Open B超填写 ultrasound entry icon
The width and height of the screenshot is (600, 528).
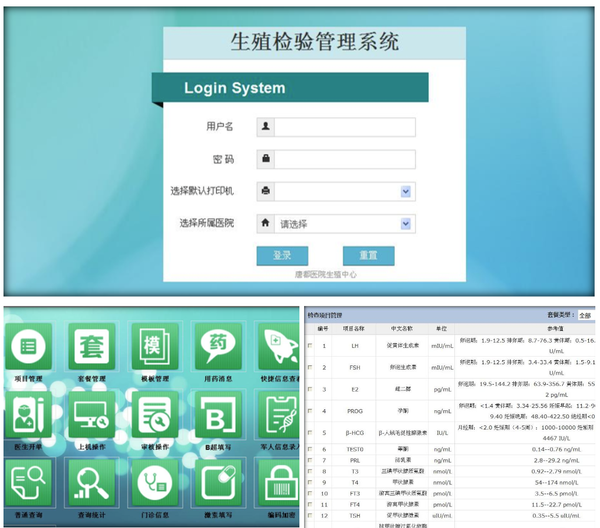tap(218, 414)
